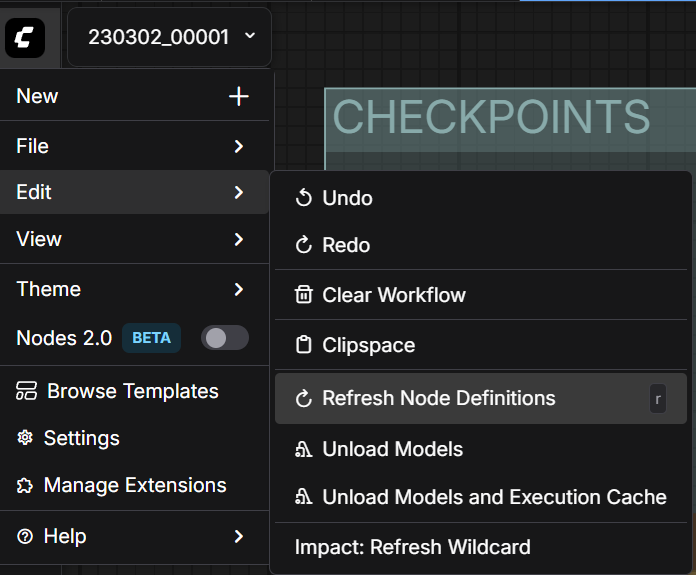Click the Browse Templates icon
This screenshot has width=696, height=575.
pos(27,391)
